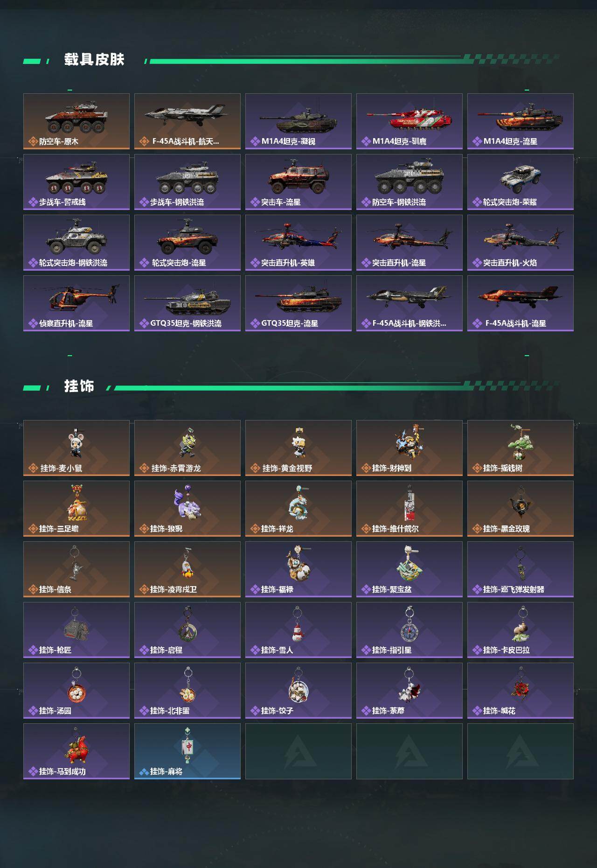Select the 突击直升机-英雄 helicopter skin
The width and height of the screenshot is (597, 868).
click(x=298, y=243)
